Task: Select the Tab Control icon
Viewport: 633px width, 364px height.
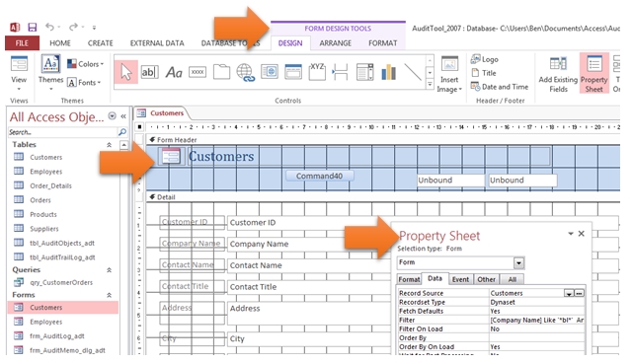Action: point(221,72)
